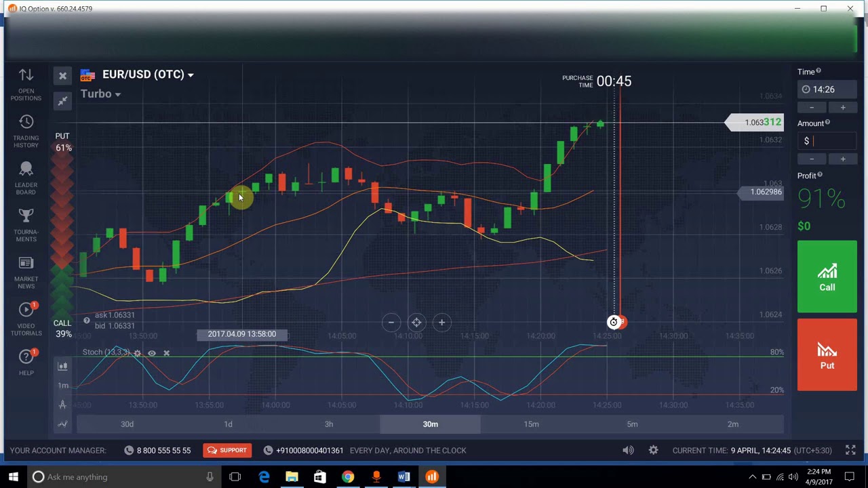Place a Put trade

(x=827, y=354)
